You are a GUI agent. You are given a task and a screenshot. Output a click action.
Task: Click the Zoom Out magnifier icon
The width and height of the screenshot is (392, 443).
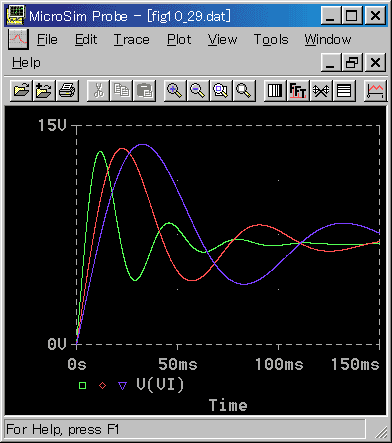[x=198, y=90]
